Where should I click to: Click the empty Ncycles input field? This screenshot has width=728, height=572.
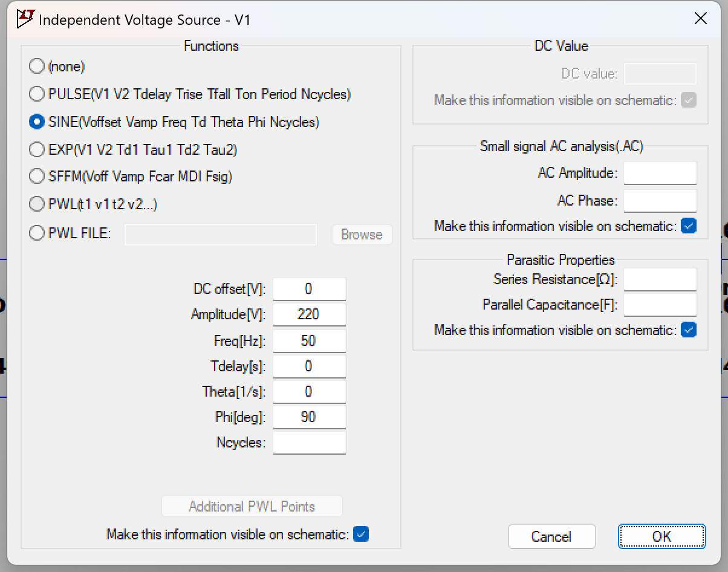[x=309, y=443]
